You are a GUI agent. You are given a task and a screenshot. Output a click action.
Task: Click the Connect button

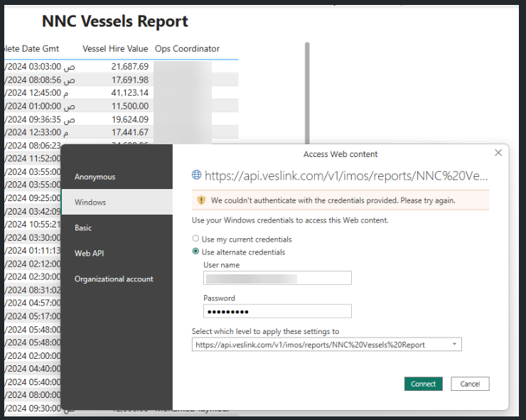(424, 384)
